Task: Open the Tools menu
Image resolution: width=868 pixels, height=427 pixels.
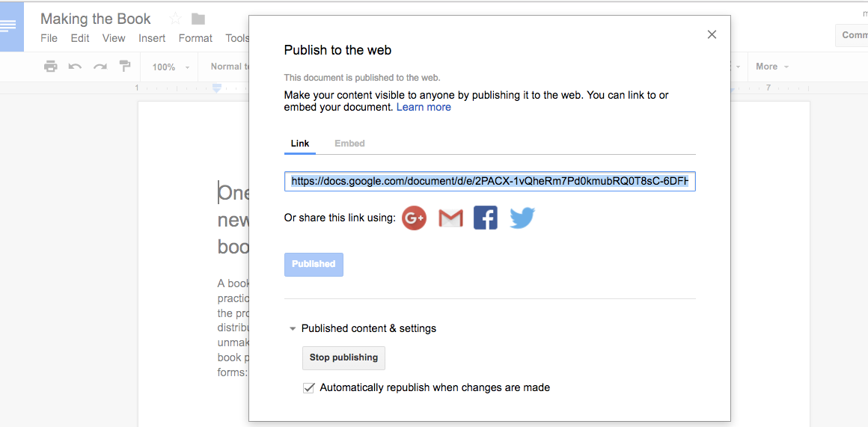Action: [x=237, y=38]
